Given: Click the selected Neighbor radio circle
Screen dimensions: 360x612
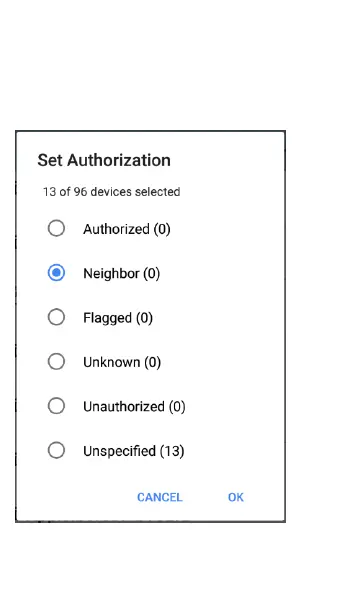Looking at the screenshot, I should pos(56,273).
